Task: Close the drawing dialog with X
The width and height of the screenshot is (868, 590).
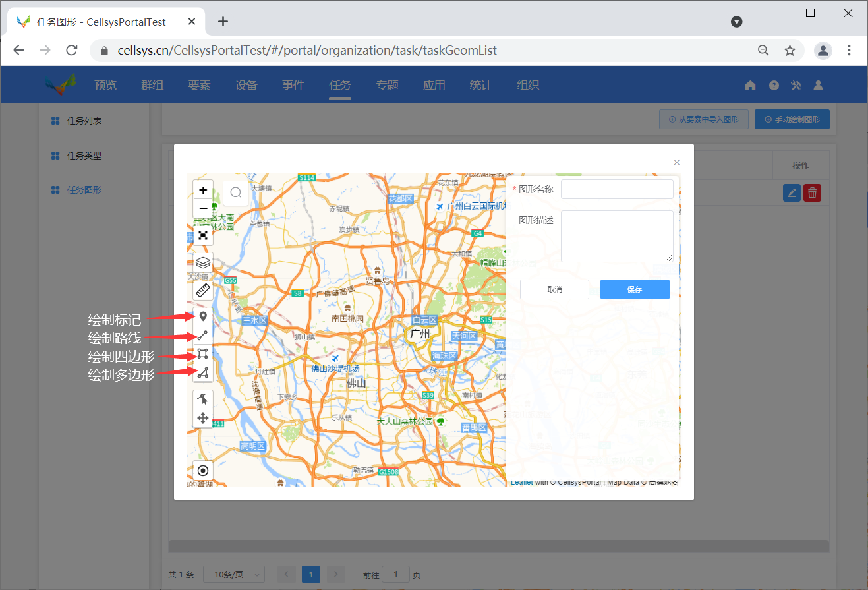Action: 677,162
